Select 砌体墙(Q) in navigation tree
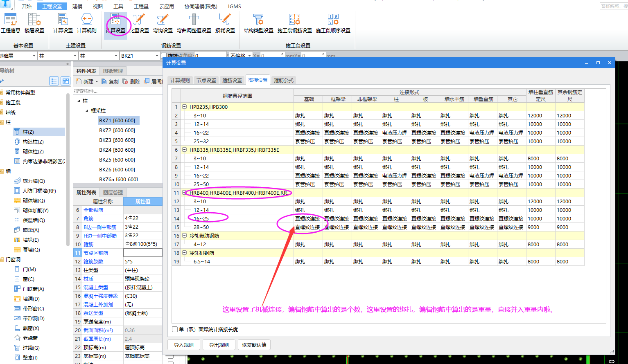This screenshot has width=628, height=364. 34,201
